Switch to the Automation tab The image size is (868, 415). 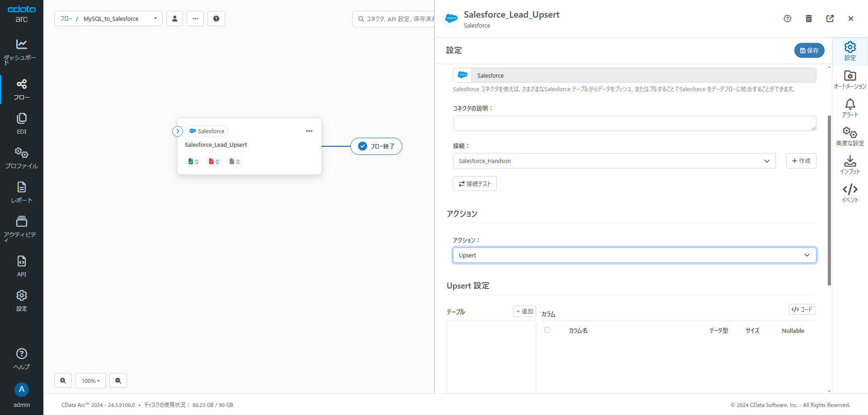point(849,79)
